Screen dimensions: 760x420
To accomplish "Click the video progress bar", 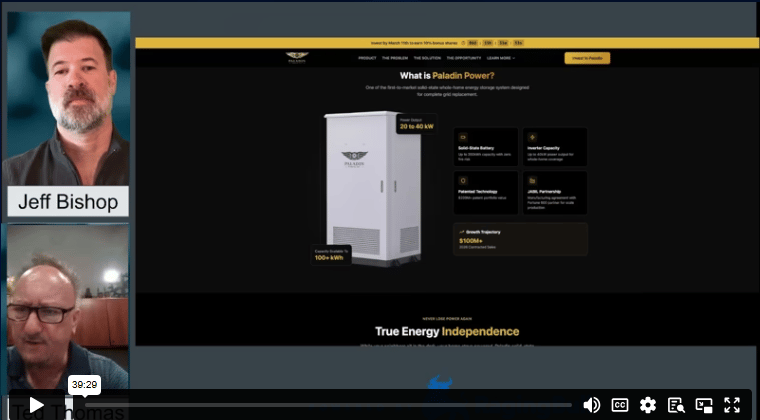I will click(x=329, y=405).
